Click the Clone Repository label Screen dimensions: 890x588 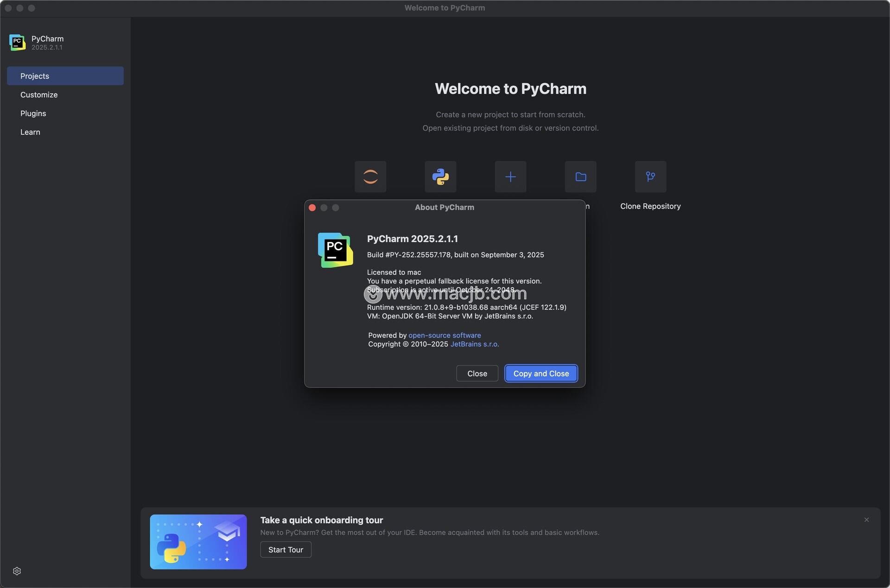(x=650, y=206)
